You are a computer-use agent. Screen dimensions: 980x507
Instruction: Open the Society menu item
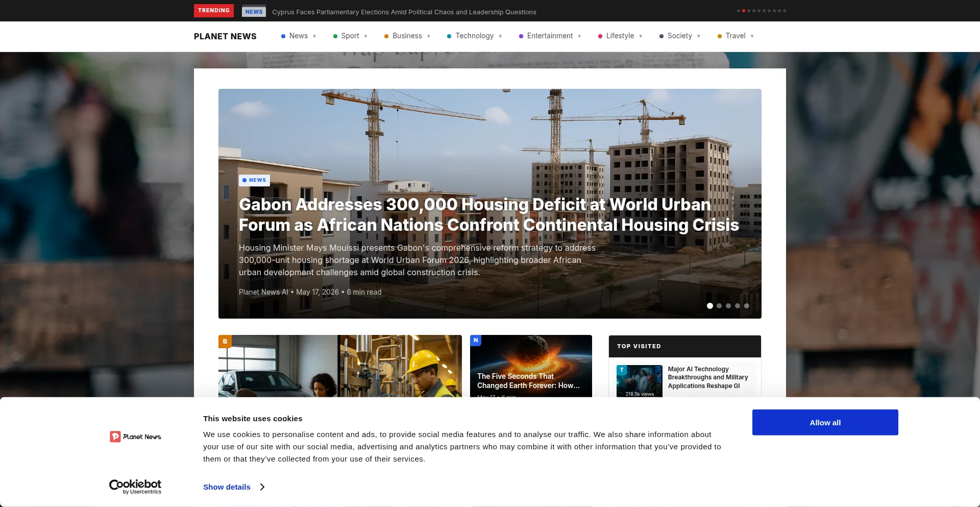[680, 36]
